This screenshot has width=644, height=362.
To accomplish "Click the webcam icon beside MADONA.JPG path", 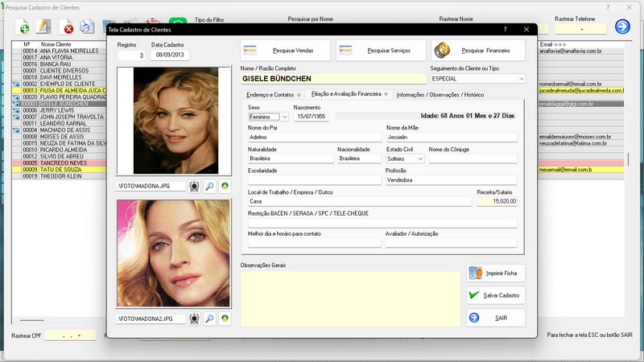I will pyautogui.click(x=194, y=187).
